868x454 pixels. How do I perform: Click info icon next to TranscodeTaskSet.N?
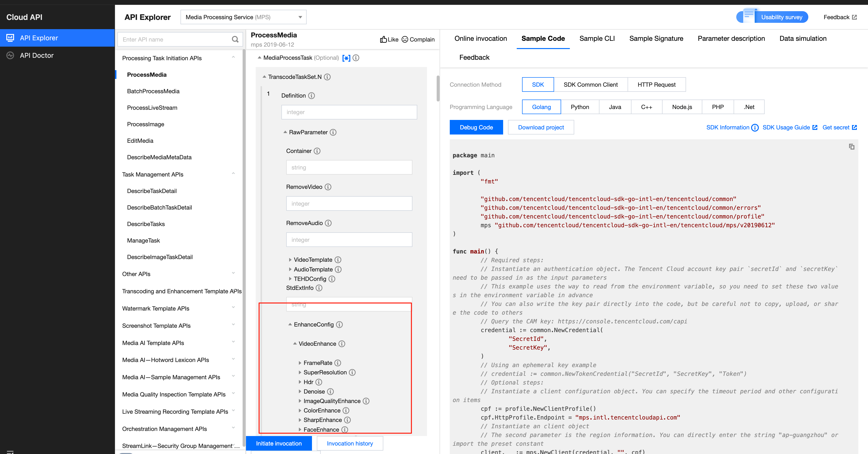(327, 77)
